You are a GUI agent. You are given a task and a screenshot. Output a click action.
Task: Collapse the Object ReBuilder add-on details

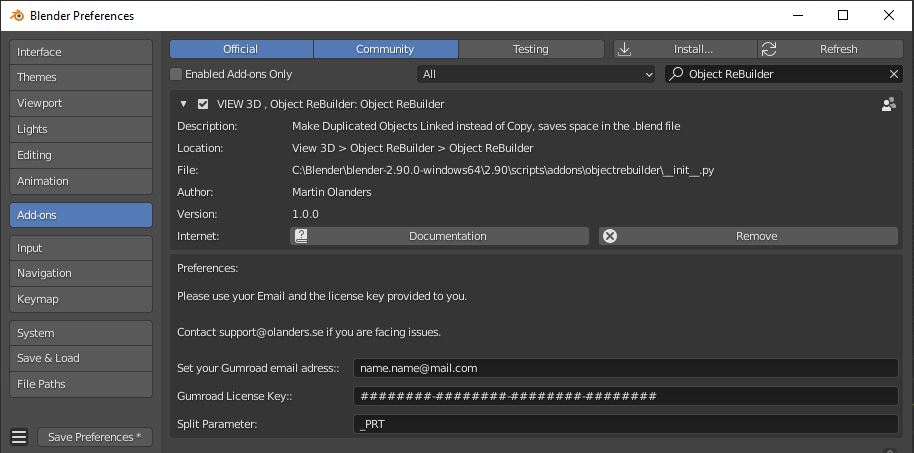click(184, 104)
